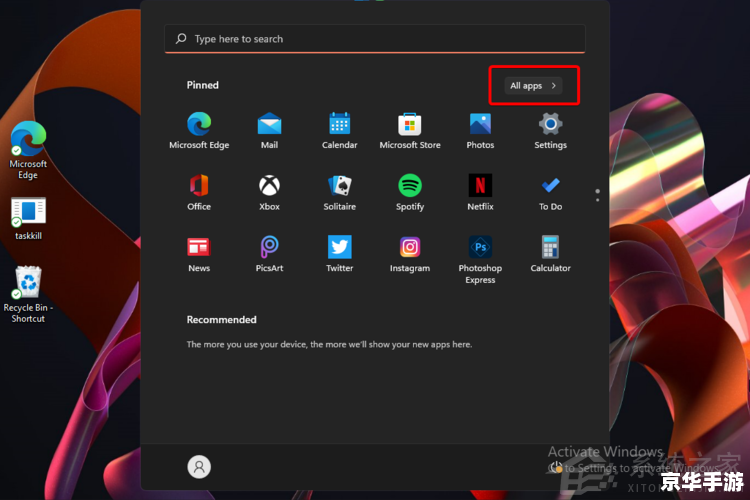Open the Xbox app
The image size is (750, 500).
(x=269, y=192)
